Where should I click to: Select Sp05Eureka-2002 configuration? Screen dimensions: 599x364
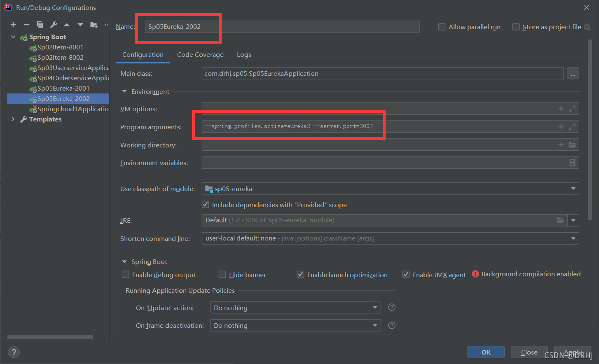[58, 99]
